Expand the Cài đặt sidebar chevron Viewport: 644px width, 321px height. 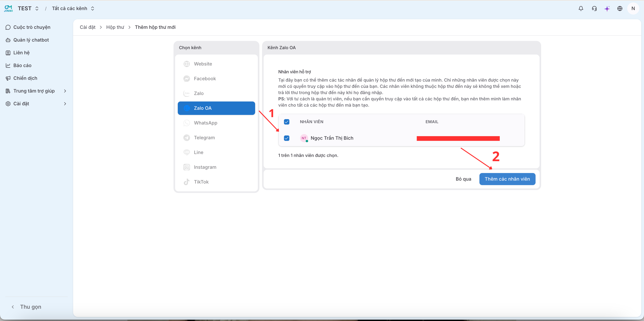pyautogui.click(x=65, y=104)
